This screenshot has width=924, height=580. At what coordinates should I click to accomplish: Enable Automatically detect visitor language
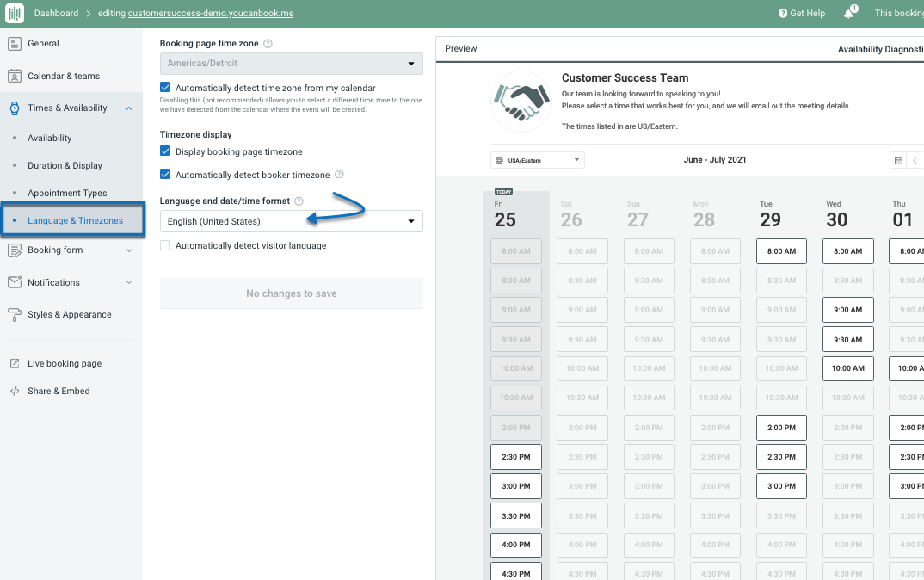pyautogui.click(x=165, y=245)
